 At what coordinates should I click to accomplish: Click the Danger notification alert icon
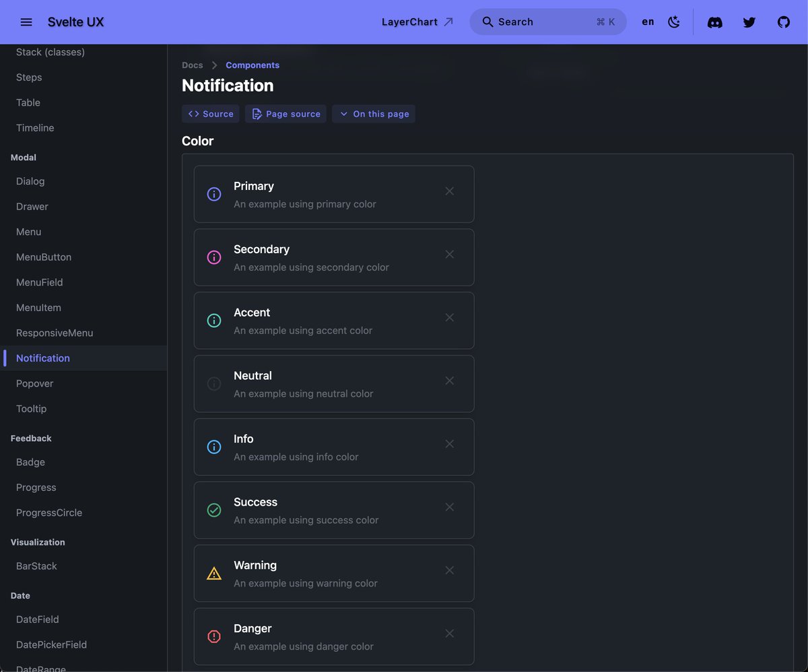(214, 636)
